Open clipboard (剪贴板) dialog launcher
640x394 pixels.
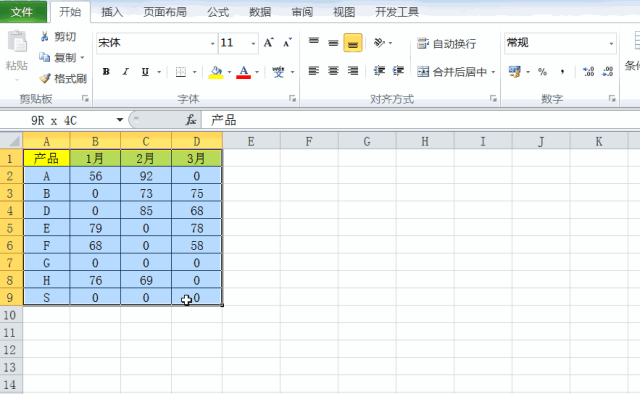85,98
